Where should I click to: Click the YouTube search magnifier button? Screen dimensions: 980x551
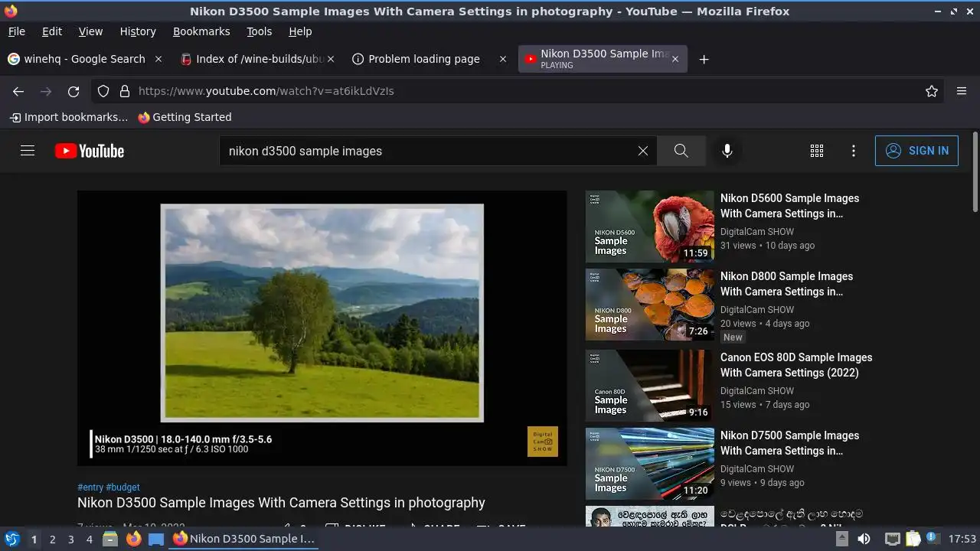tap(681, 151)
